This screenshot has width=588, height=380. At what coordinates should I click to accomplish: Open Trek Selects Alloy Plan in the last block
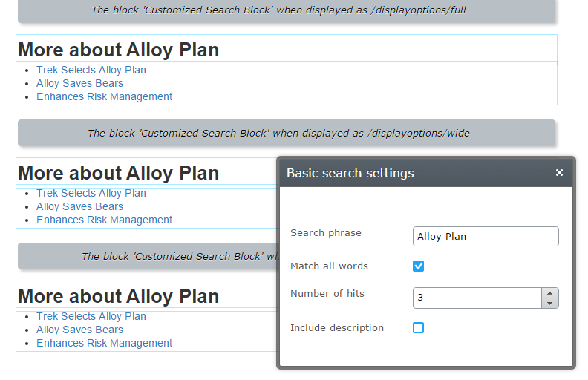91,316
